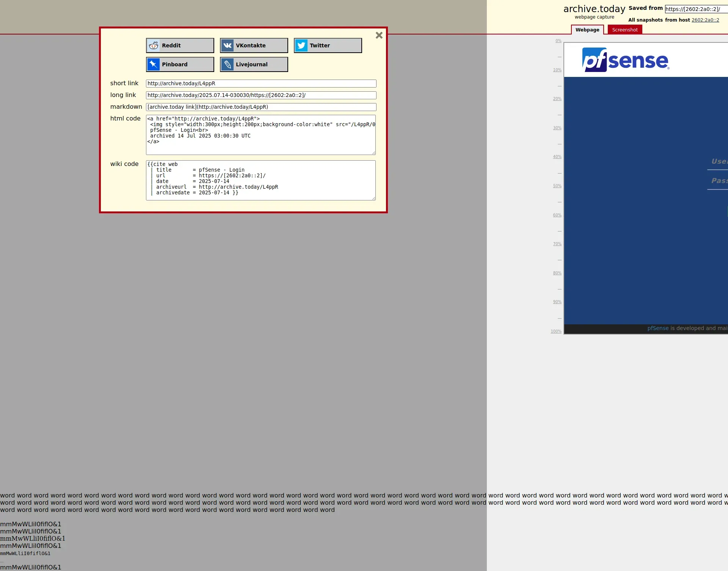
Task: Click the Reddit alien icon
Action: click(154, 45)
